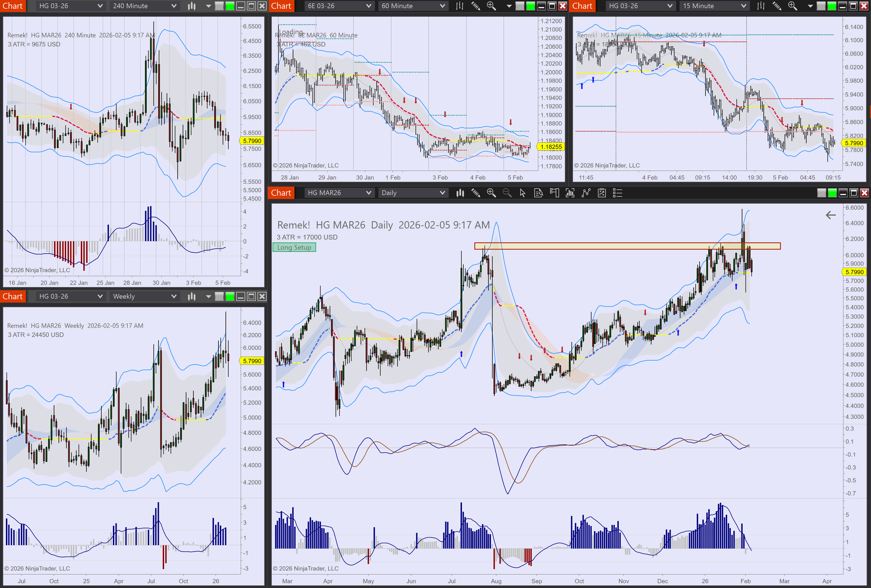Viewport: 871px width, 588px height.
Task: Click Chart tab of 15 Minute window
Action: (582, 6)
